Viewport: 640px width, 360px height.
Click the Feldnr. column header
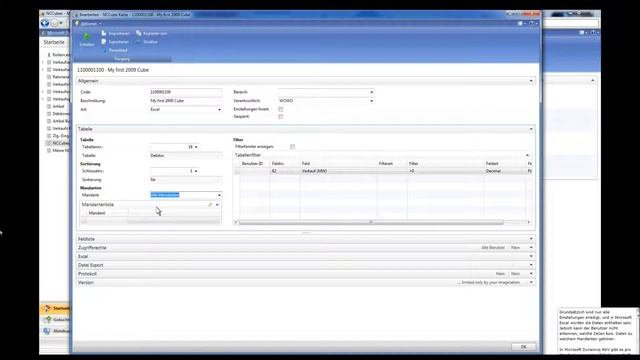(x=284, y=164)
